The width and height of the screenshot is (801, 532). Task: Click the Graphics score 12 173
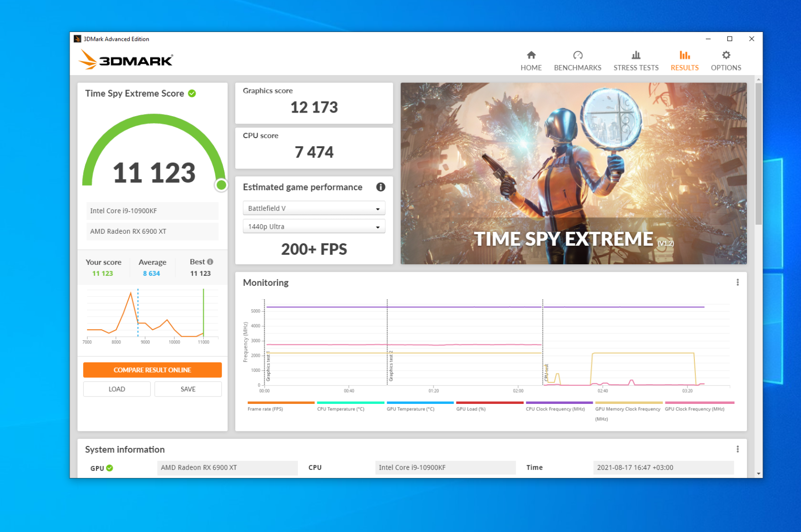[314, 107]
